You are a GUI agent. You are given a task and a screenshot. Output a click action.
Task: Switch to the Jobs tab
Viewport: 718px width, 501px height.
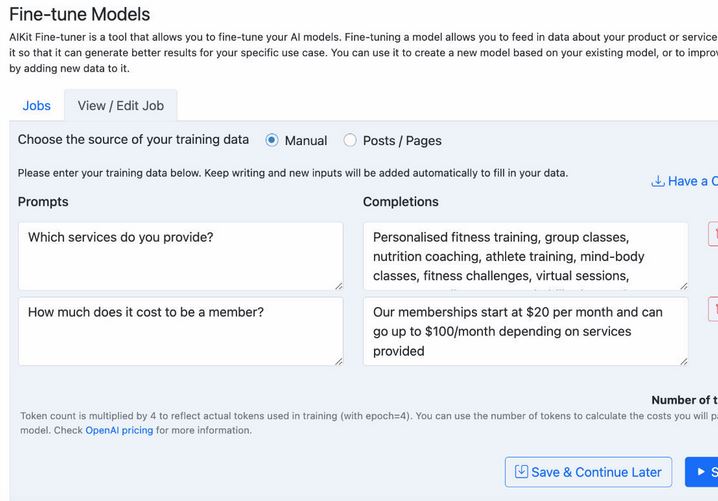click(37, 106)
